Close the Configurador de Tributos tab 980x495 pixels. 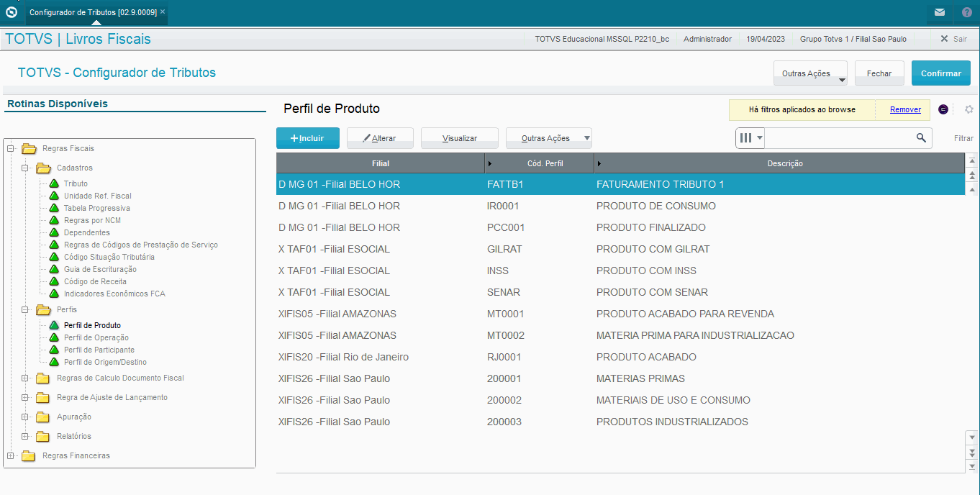click(163, 12)
